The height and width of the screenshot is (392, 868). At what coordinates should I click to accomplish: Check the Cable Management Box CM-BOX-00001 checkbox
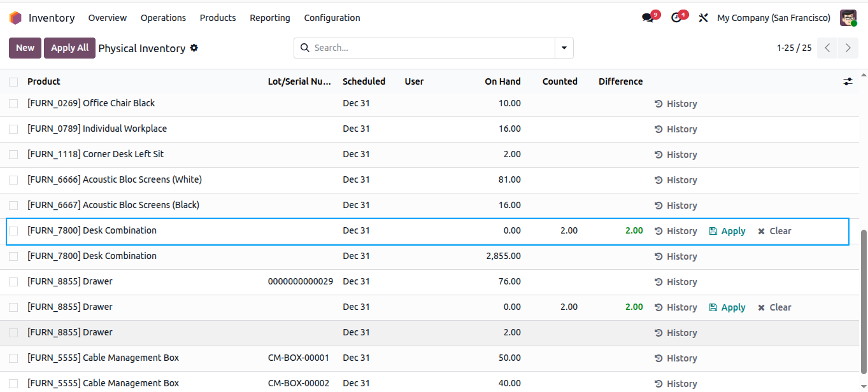coord(13,358)
